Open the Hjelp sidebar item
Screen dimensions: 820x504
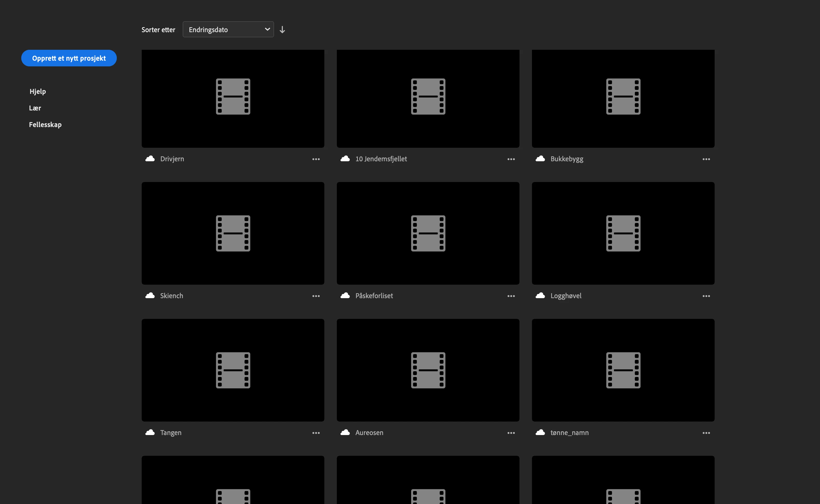pyautogui.click(x=38, y=91)
